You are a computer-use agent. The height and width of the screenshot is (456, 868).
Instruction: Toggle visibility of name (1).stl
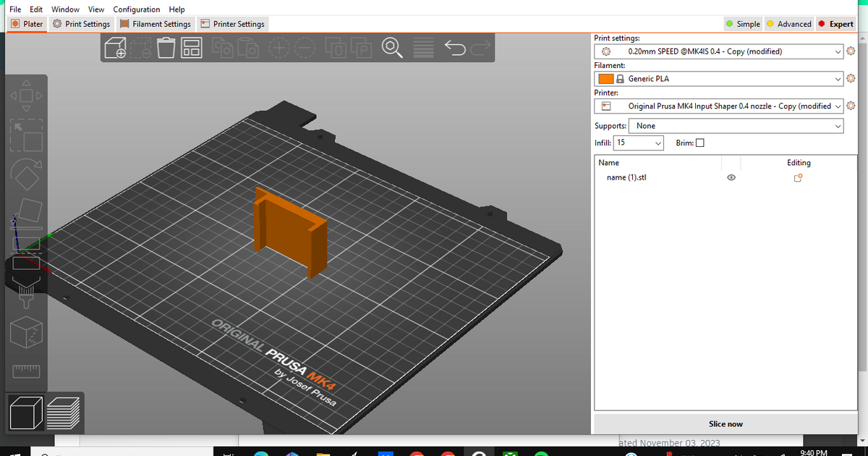731,177
